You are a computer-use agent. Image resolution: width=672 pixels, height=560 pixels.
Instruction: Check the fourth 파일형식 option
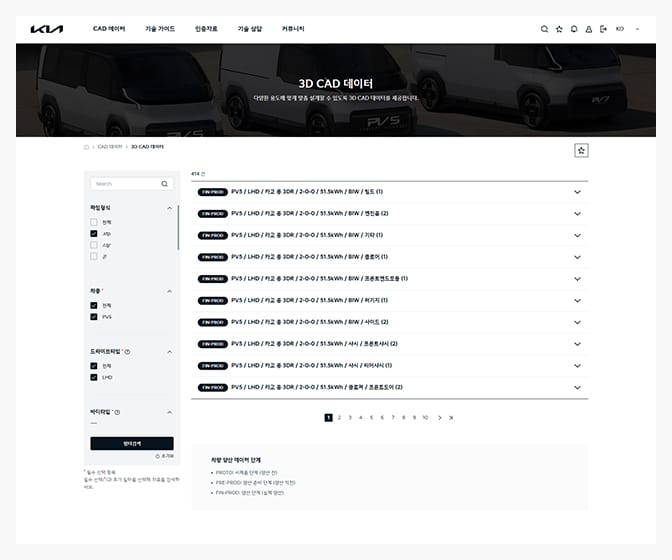(x=94, y=256)
